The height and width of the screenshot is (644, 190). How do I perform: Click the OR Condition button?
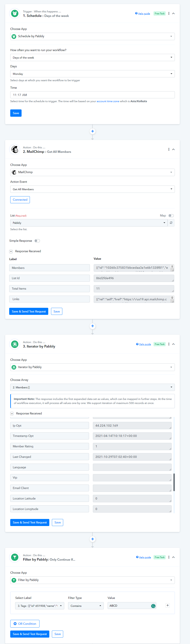25,623
